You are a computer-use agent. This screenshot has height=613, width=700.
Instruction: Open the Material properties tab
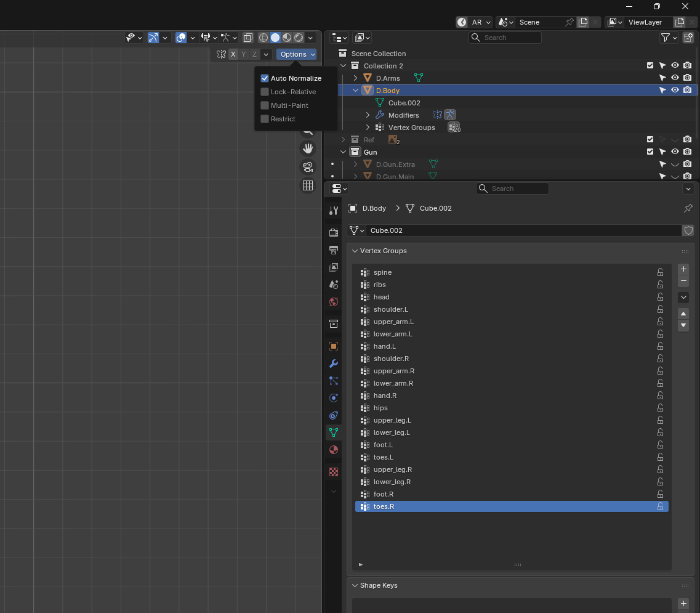334,450
